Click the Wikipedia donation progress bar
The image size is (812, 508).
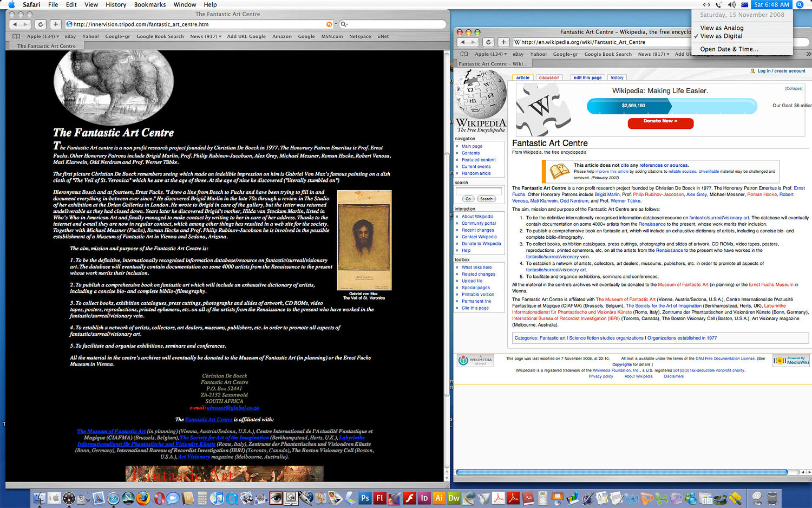pyautogui.click(x=672, y=106)
